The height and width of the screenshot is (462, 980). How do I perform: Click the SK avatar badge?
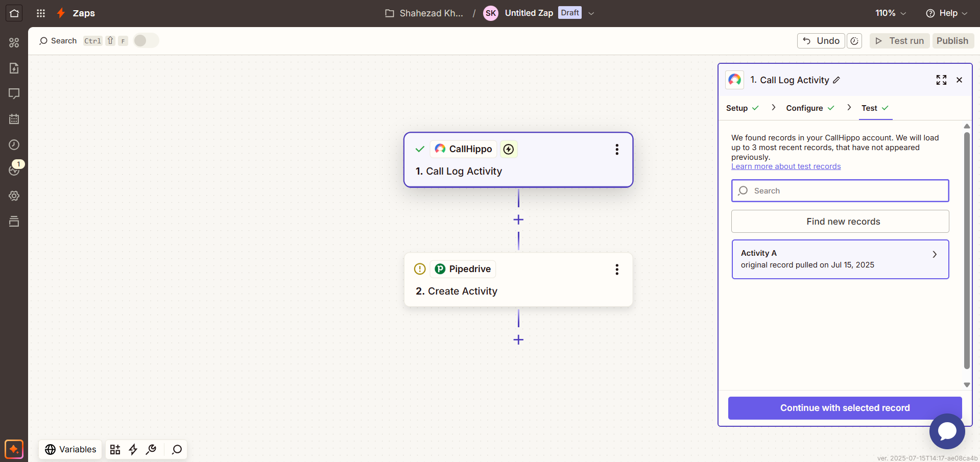point(491,13)
